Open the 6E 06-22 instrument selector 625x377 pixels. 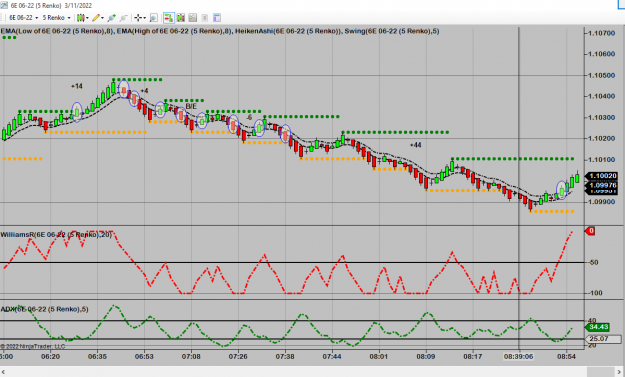pyautogui.click(x=24, y=18)
